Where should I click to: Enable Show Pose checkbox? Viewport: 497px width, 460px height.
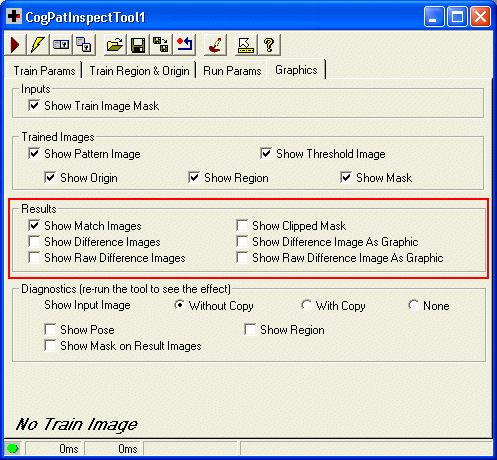click(50, 330)
